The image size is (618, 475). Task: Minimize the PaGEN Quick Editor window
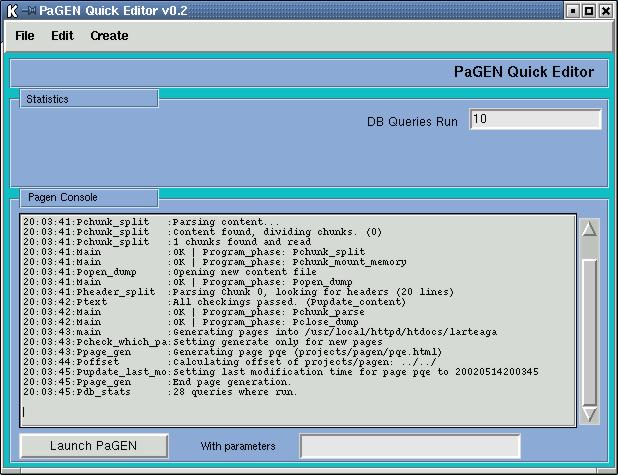point(573,11)
